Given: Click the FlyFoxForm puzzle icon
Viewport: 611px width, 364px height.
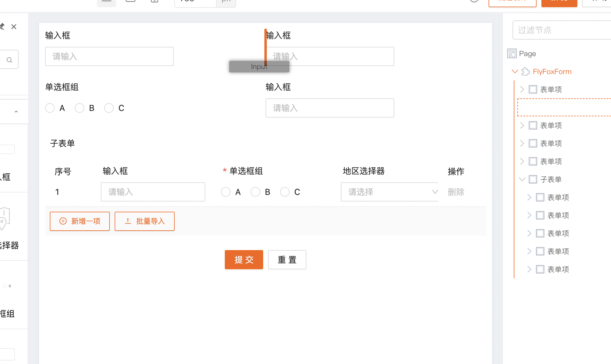Looking at the screenshot, I should tap(525, 71).
